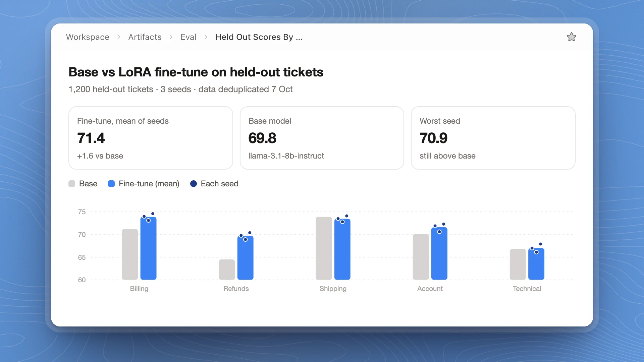The image size is (644, 362).
Task: Click the Shipping blue fine-tune bar
Action: (x=342, y=249)
